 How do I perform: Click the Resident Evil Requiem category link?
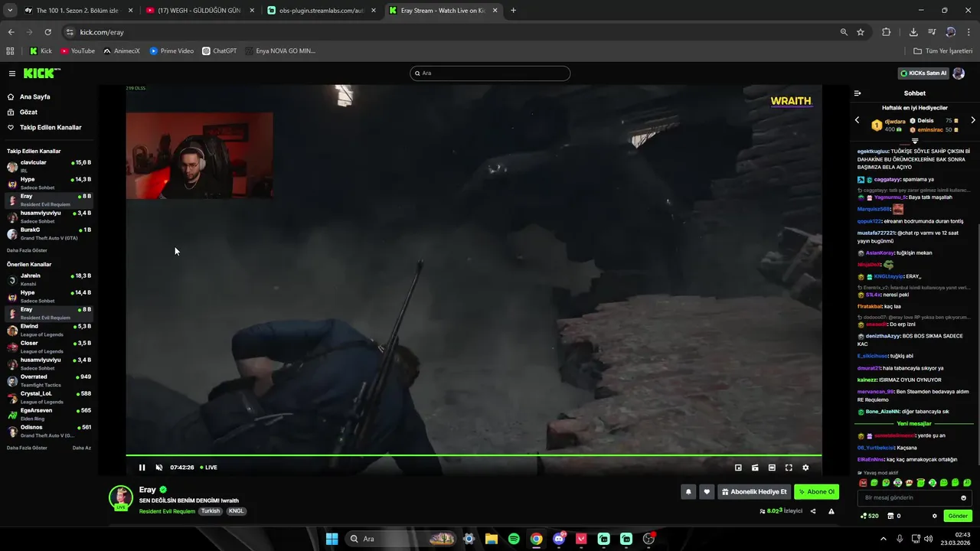pyautogui.click(x=167, y=511)
